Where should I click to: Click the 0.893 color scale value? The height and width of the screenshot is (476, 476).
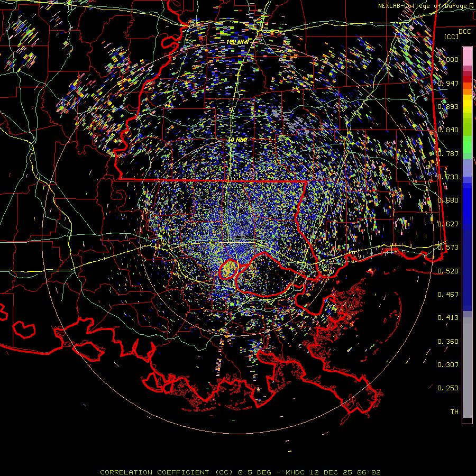448,106
